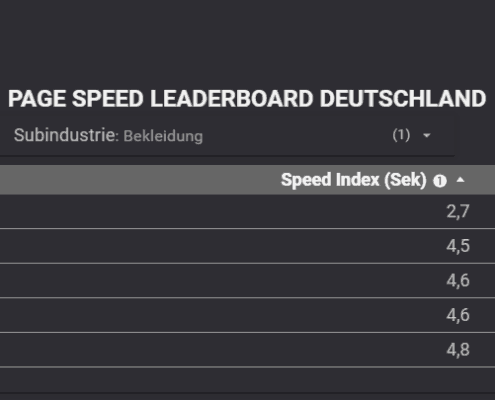Click the empty table row below 4,8
This screenshot has height=400, width=495.
point(247,380)
